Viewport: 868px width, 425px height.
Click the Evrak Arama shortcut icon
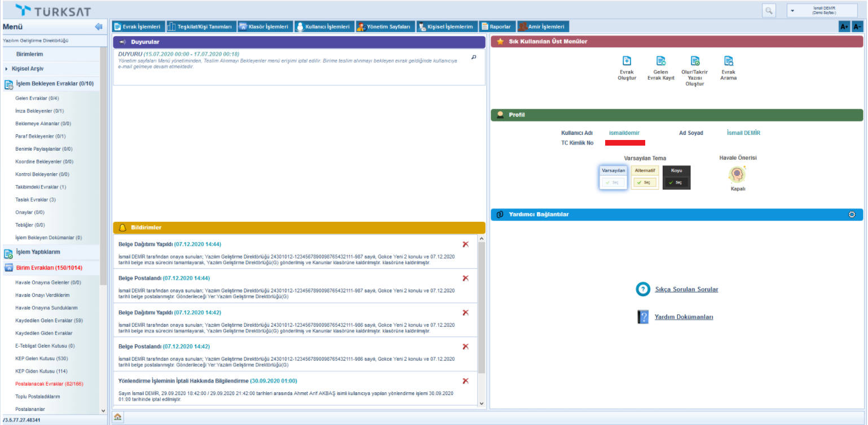coord(728,62)
